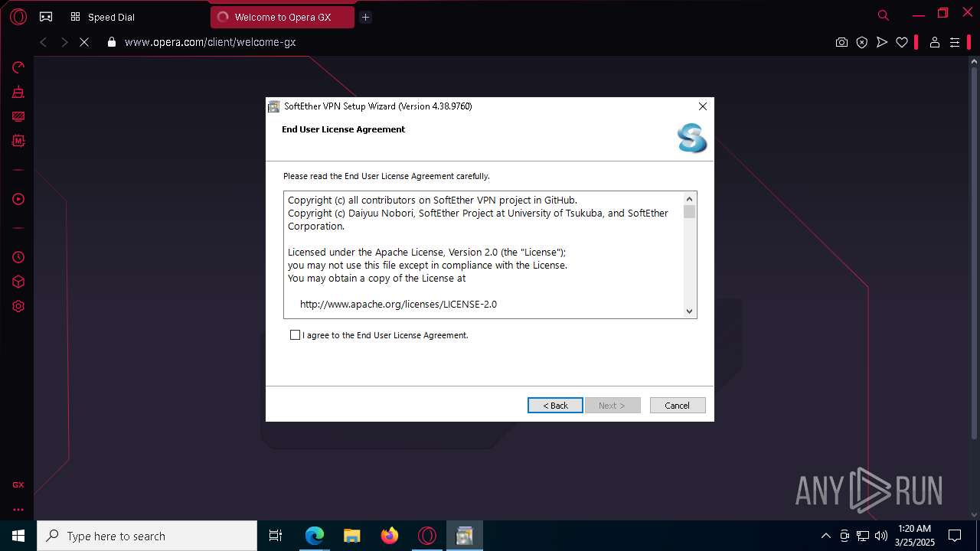Click license scrollbar down arrow
Screen dimensions: 980x551
click(x=689, y=311)
